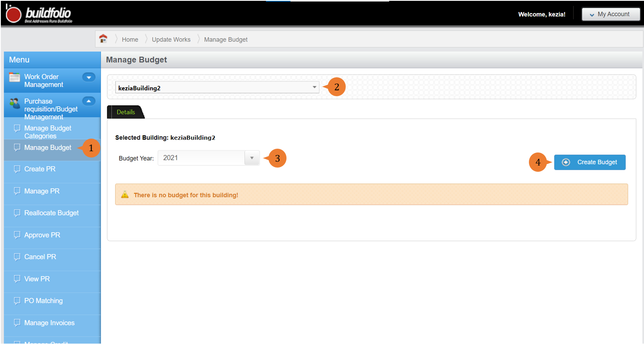The height and width of the screenshot is (344, 644).
Task: Click the Manage PR item icon
Action: pyautogui.click(x=17, y=191)
